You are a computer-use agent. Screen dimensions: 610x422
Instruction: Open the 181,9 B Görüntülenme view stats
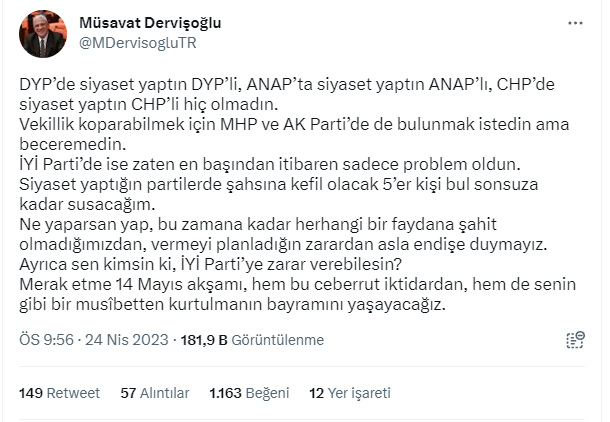point(251,340)
